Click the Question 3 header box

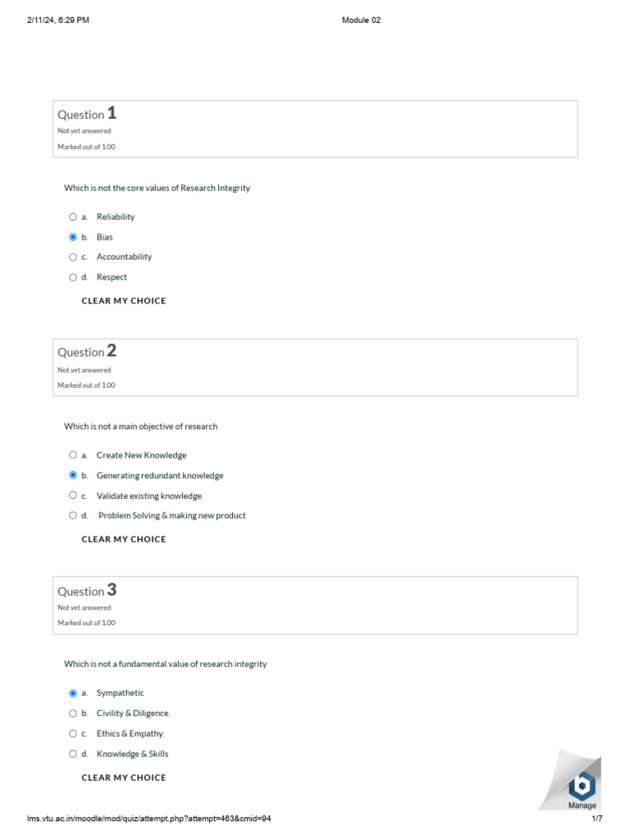[315, 605]
